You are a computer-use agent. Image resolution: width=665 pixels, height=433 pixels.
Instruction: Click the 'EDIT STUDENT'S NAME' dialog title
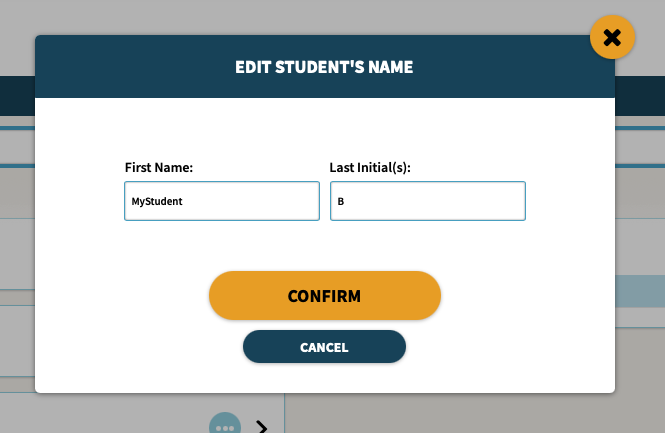[324, 67]
